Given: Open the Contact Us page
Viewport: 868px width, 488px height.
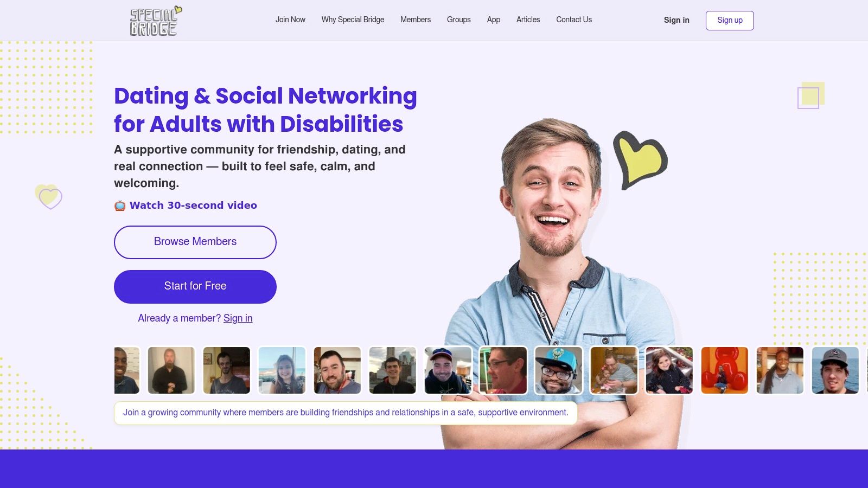Looking at the screenshot, I should 574,20.
